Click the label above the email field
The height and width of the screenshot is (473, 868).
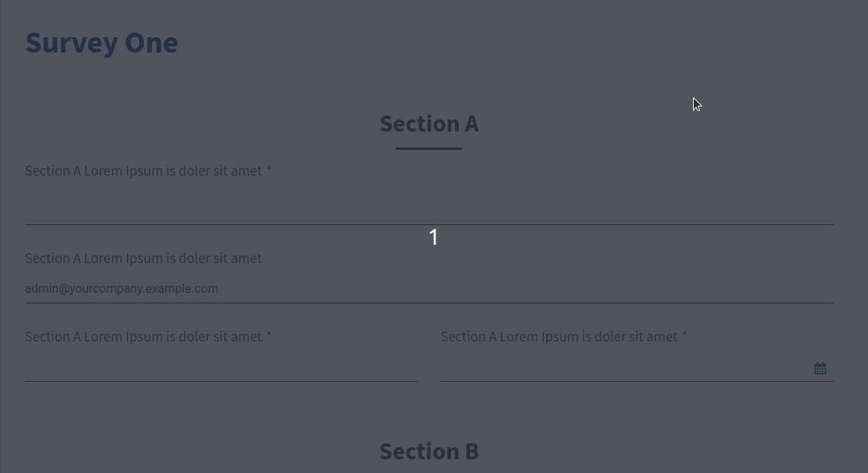coord(143,259)
